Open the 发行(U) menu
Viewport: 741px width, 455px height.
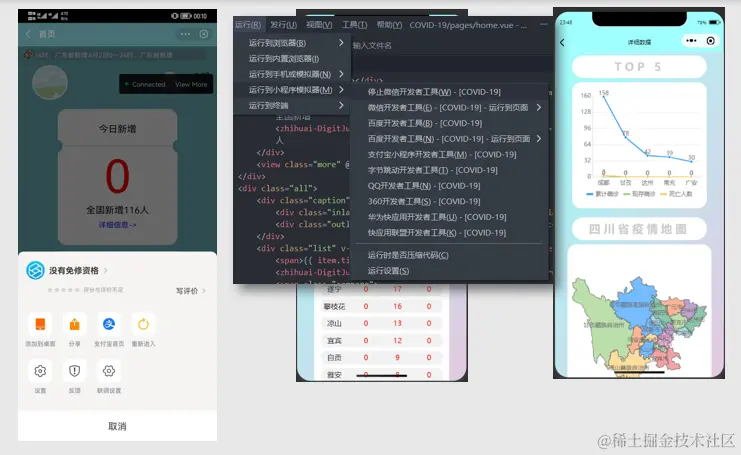coord(284,25)
